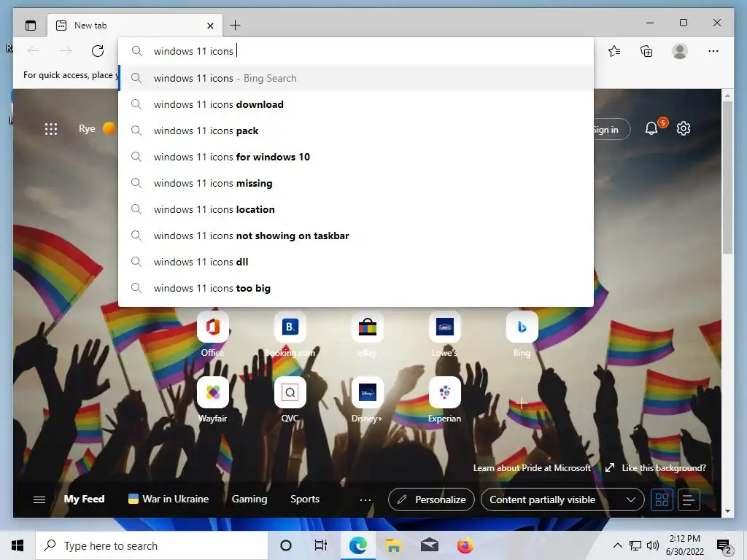The image size is (747, 560).
Task: Select suggestion windows 11 icons missing
Action: 356,183
